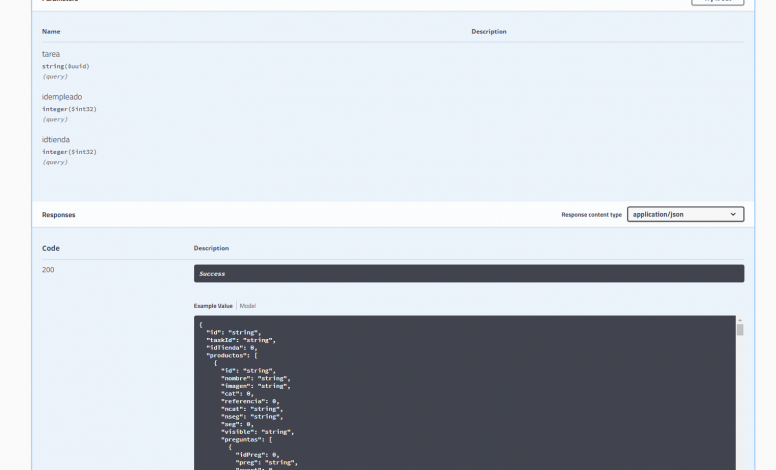Click the Description header in parameters table

tap(489, 32)
